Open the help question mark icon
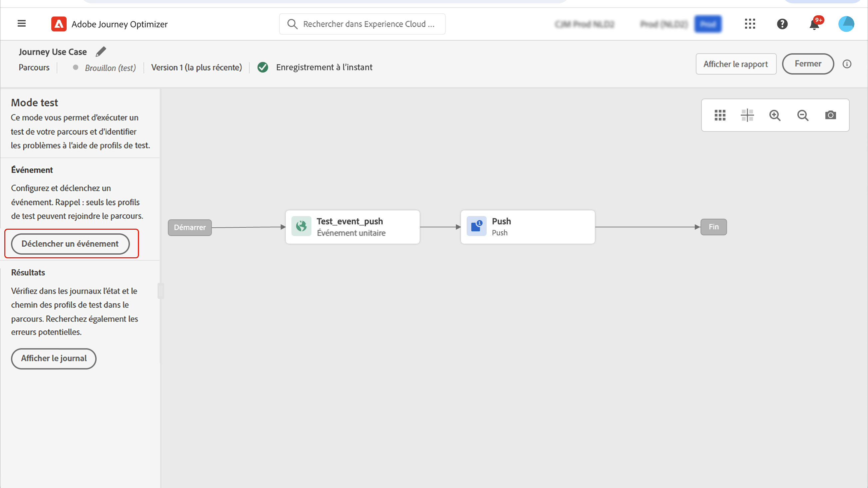868x488 pixels. [x=782, y=24]
